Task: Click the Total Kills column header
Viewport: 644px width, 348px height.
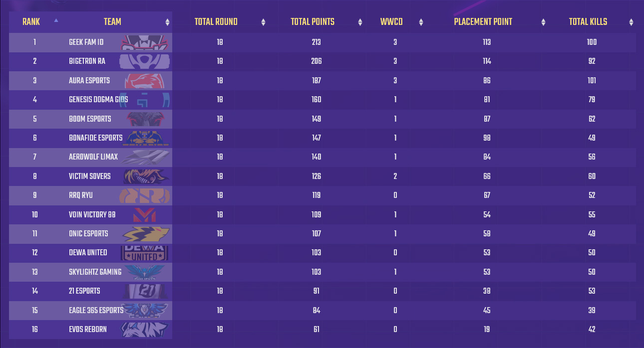Action: click(x=588, y=22)
